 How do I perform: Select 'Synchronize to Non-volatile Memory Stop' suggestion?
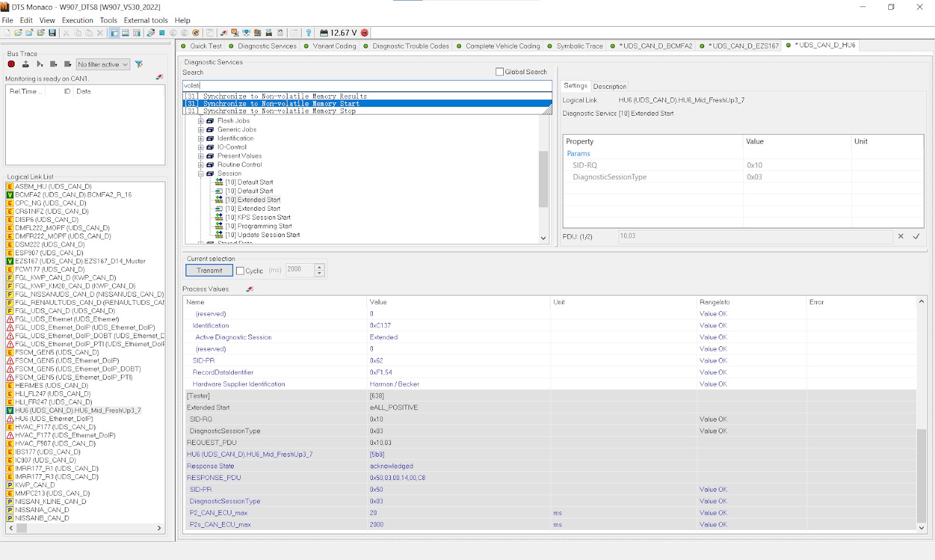coord(368,111)
